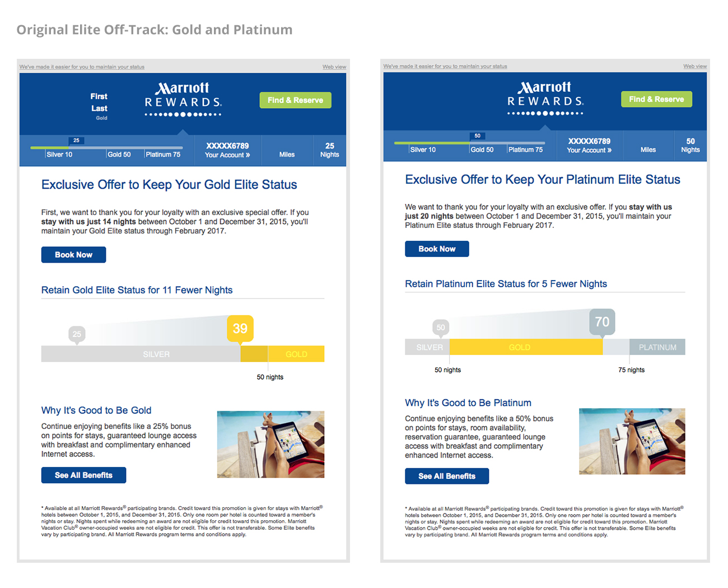Open Web view link atop the Platinum email
The width and height of the screenshot is (728, 588).
(694, 66)
